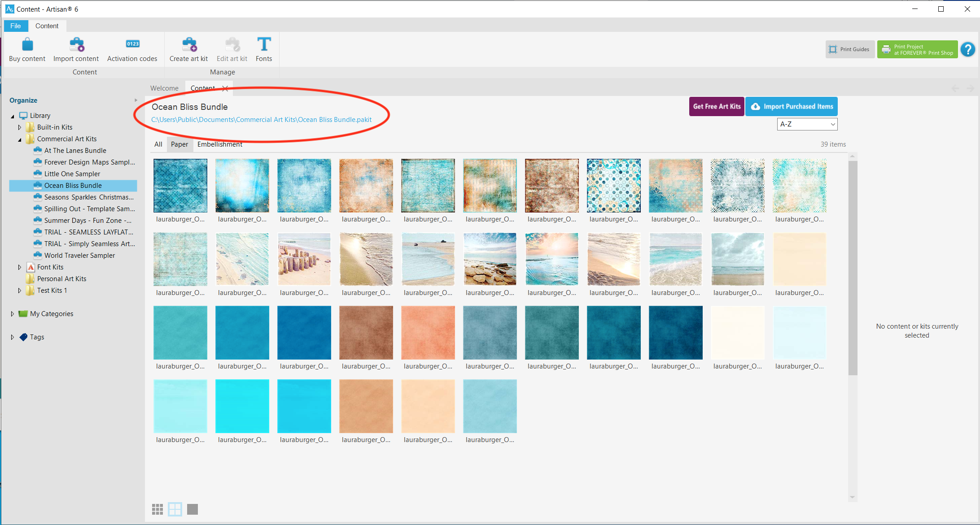Expand the Tags node
The height and width of the screenshot is (525, 980).
pyautogui.click(x=13, y=337)
